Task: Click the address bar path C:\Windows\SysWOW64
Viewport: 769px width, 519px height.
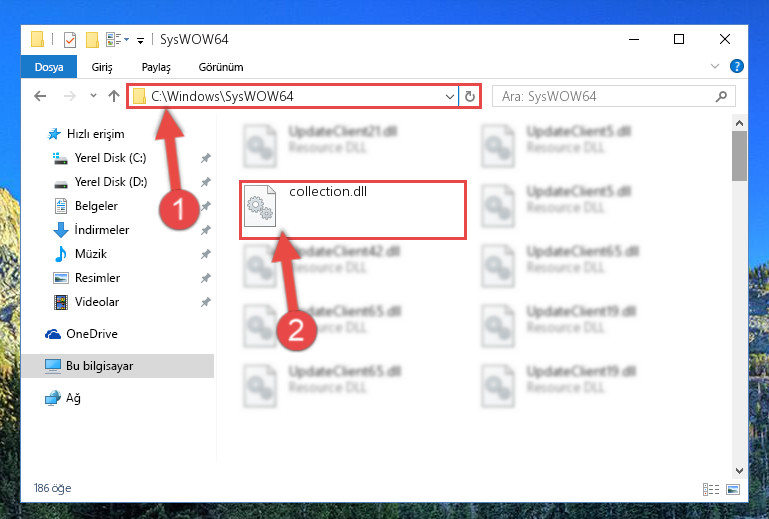Action: pos(222,96)
